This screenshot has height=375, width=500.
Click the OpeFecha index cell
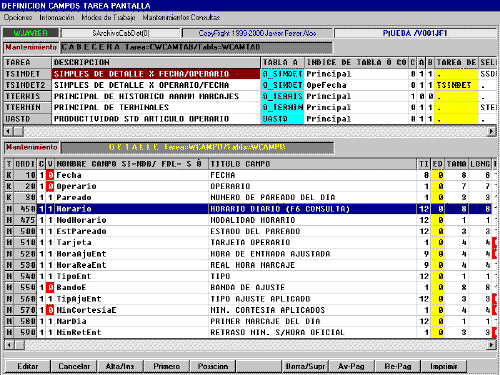click(356, 85)
